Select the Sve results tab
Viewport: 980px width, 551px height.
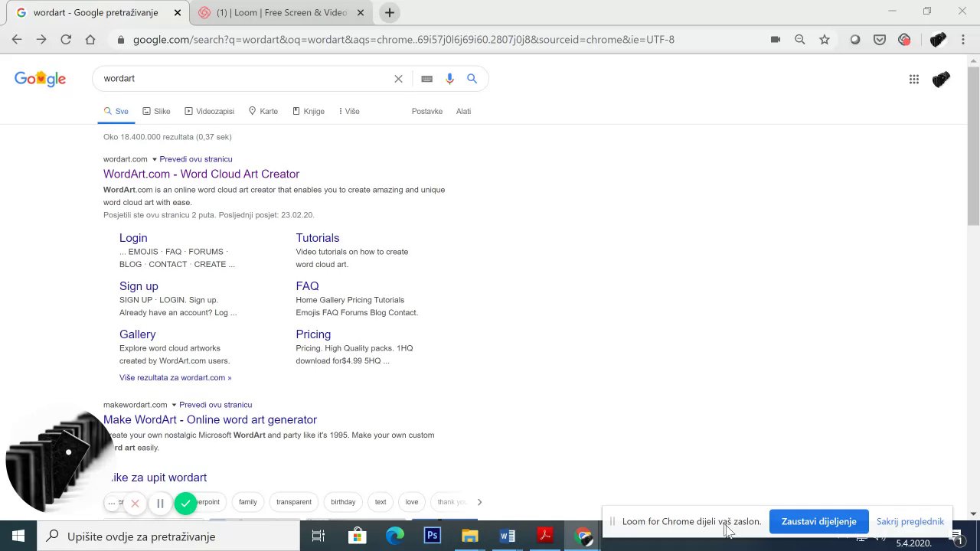click(x=116, y=111)
